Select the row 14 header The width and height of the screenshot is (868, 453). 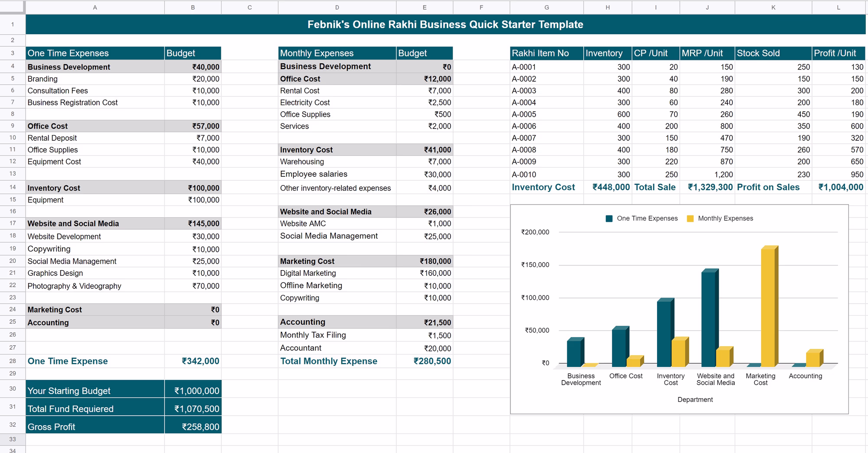click(x=13, y=187)
